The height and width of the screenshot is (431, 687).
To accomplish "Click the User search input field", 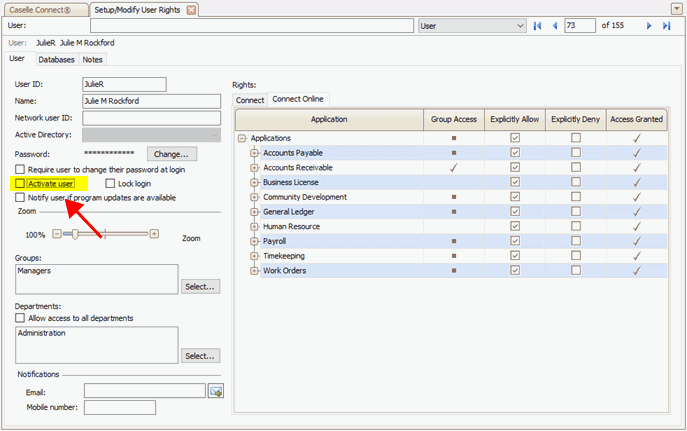I will click(252, 26).
